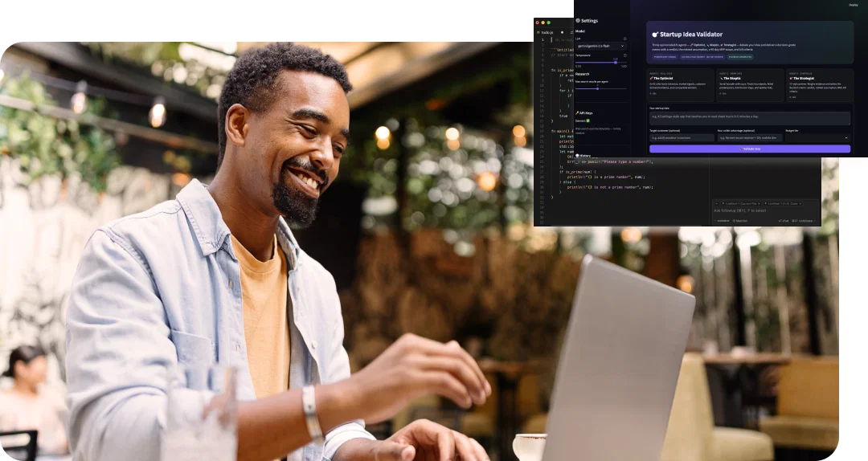
Task: Click the Settings gear icon in the sidebar
Action: [x=578, y=20]
